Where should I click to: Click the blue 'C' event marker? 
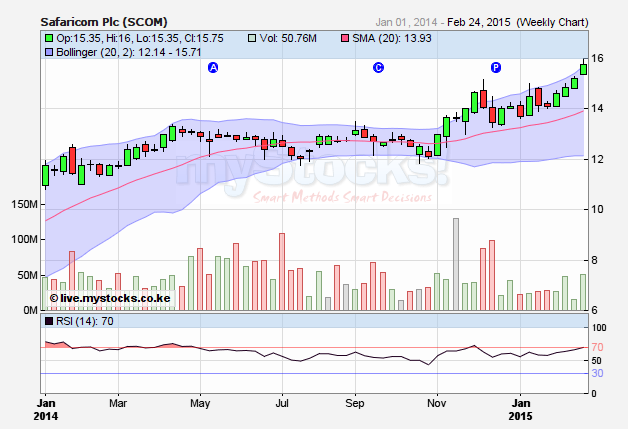tap(378, 67)
